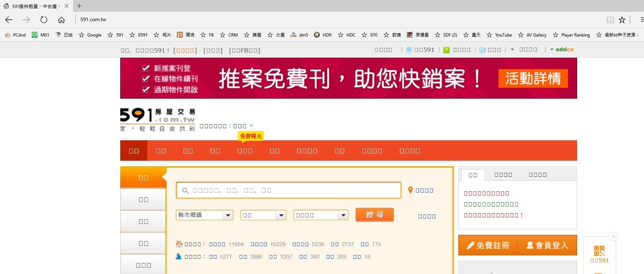Open the M01 bookmark

point(41,35)
